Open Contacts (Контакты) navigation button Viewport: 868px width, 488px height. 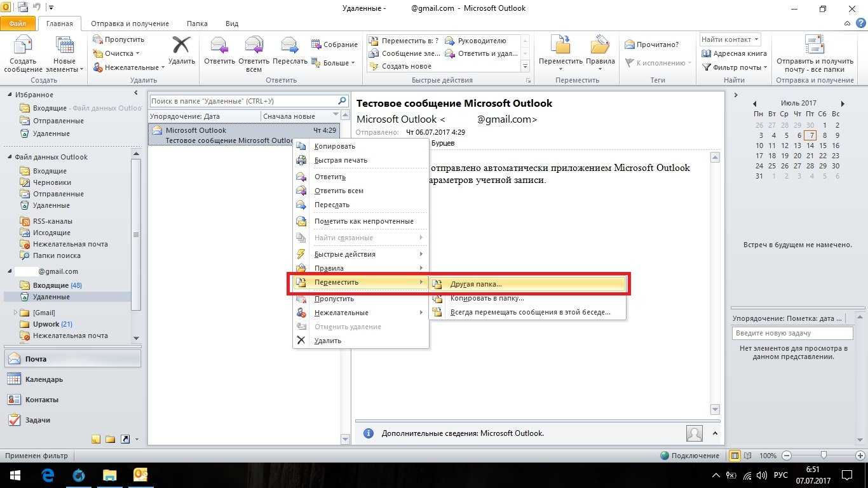click(72, 400)
